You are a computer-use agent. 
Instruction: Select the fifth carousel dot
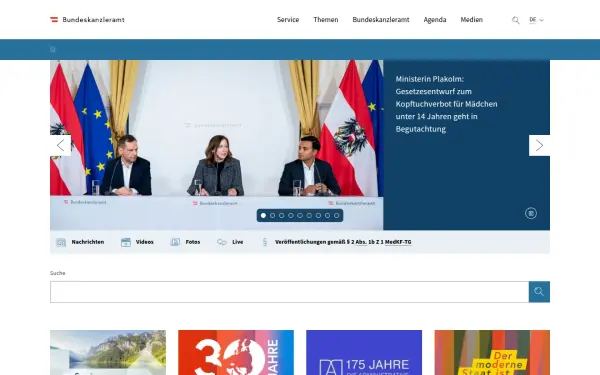(300, 215)
